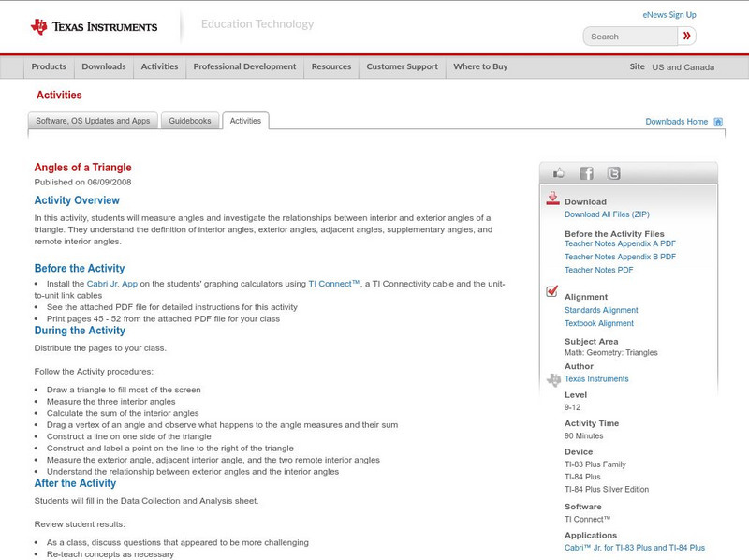This screenshot has width=749, height=560.
Task: Click TI-83 Plus Family device entry
Action: point(595,464)
